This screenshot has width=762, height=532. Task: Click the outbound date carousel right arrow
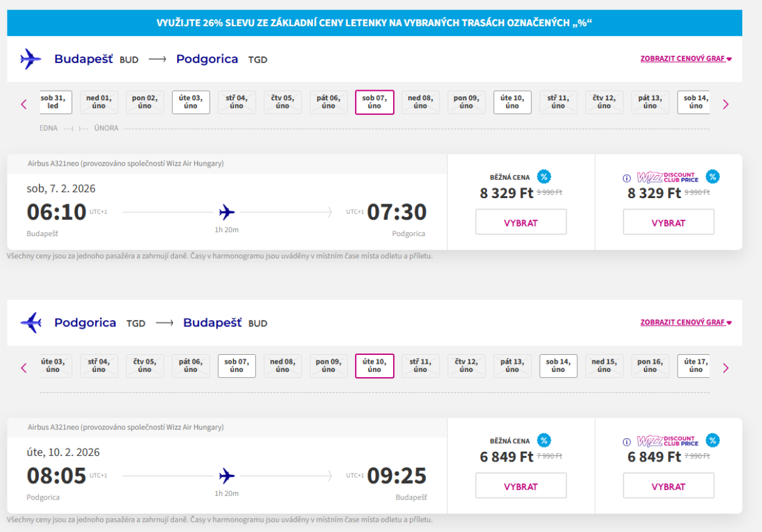726,104
